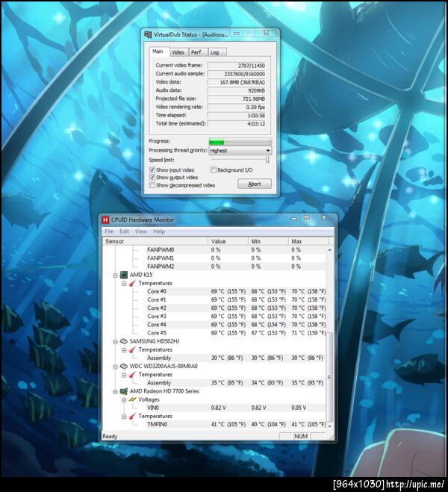Click the Max column header
448x492 pixels.
(308, 241)
